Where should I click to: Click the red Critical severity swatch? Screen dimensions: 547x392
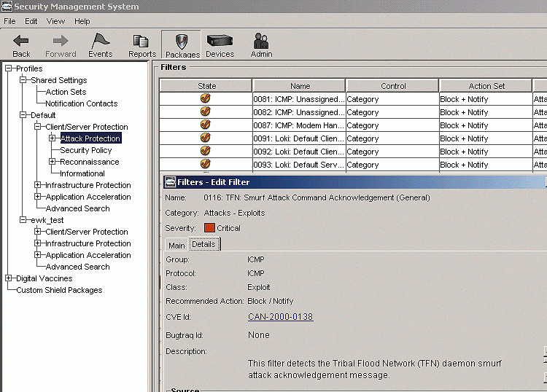pos(209,228)
